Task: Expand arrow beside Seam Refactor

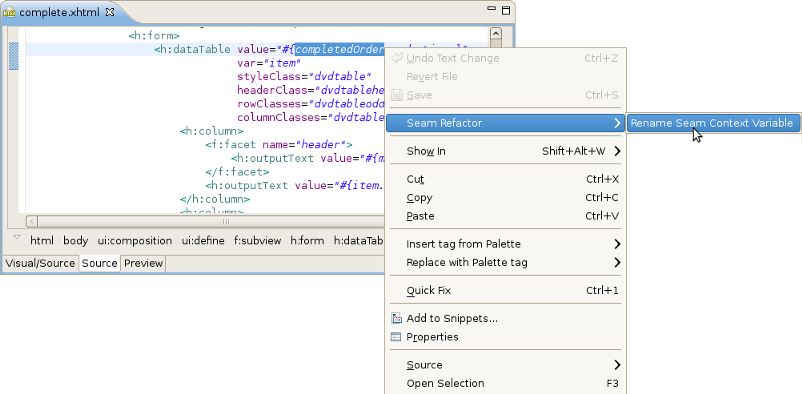Action: [x=617, y=123]
